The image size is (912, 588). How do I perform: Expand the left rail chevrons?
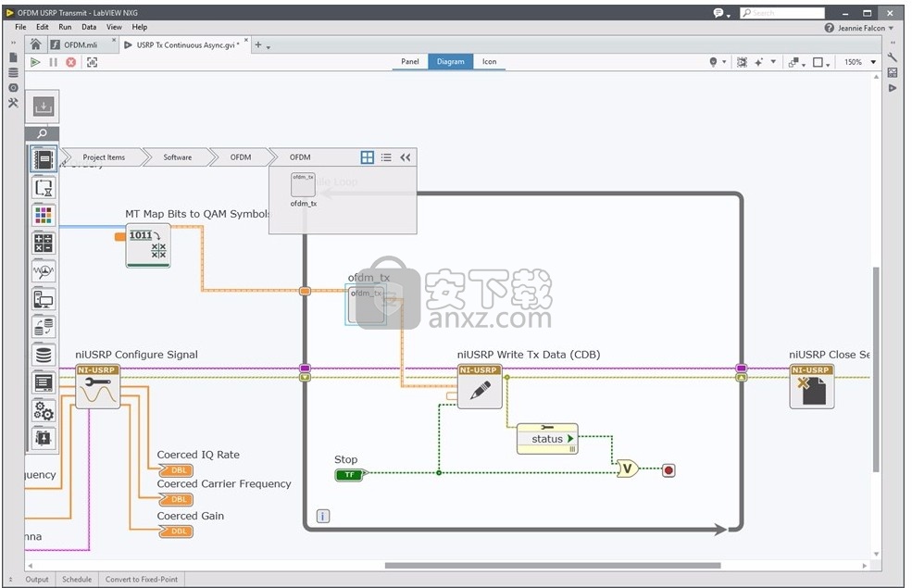tap(13, 43)
